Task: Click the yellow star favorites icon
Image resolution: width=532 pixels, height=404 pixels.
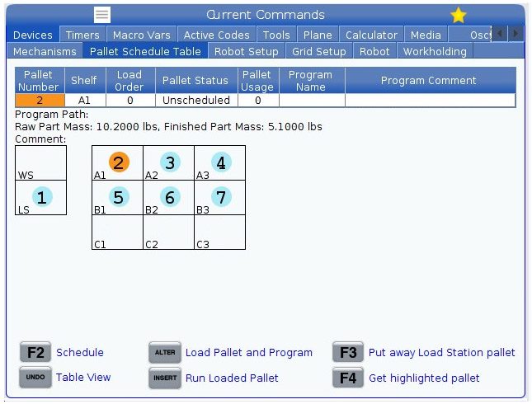Action: coord(459,15)
